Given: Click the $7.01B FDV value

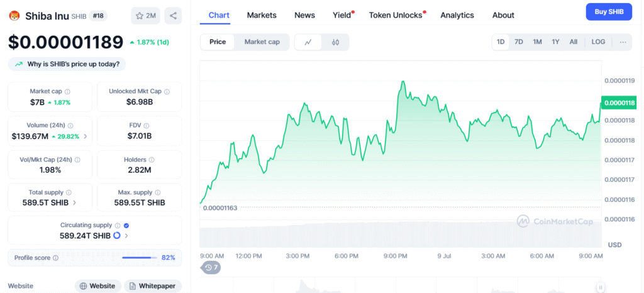Looking at the screenshot, I should pyautogui.click(x=139, y=136).
